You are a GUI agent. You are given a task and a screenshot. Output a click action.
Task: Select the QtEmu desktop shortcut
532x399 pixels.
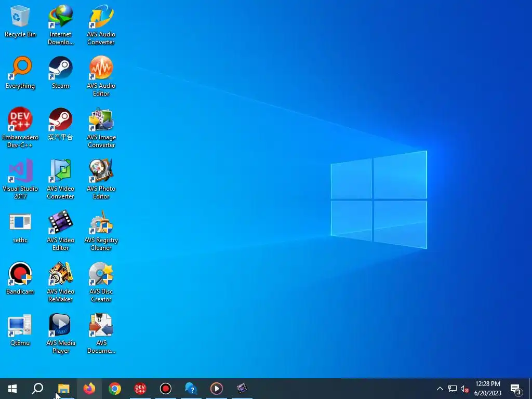(20, 330)
